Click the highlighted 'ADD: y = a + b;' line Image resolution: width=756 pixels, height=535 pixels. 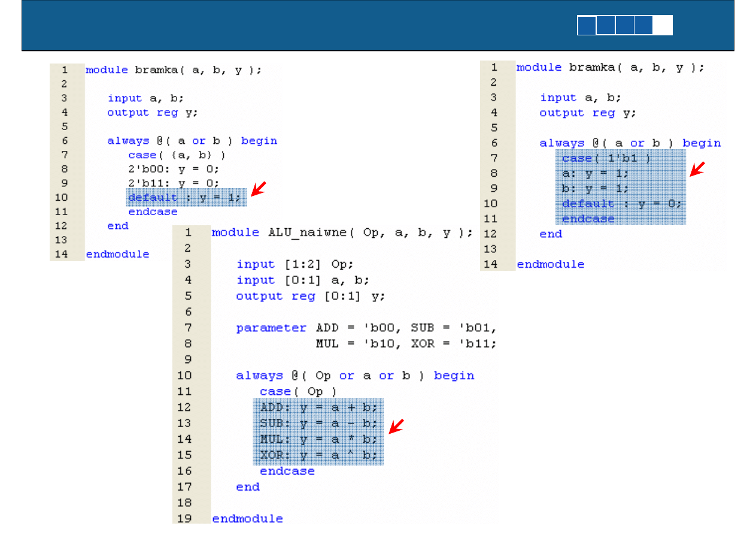[x=318, y=407]
